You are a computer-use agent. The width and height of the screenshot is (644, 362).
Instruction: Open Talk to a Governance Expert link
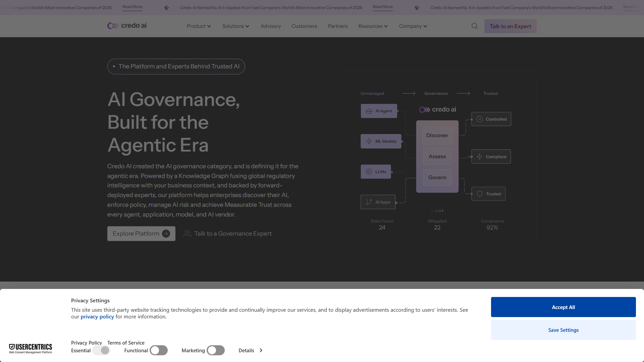click(x=228, y=234)
